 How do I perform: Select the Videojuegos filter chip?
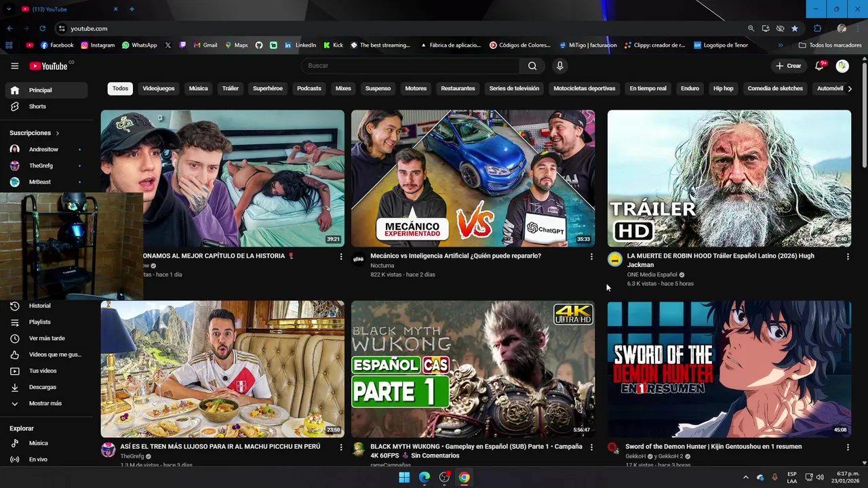pyautogui.click(x=159, y=88)
